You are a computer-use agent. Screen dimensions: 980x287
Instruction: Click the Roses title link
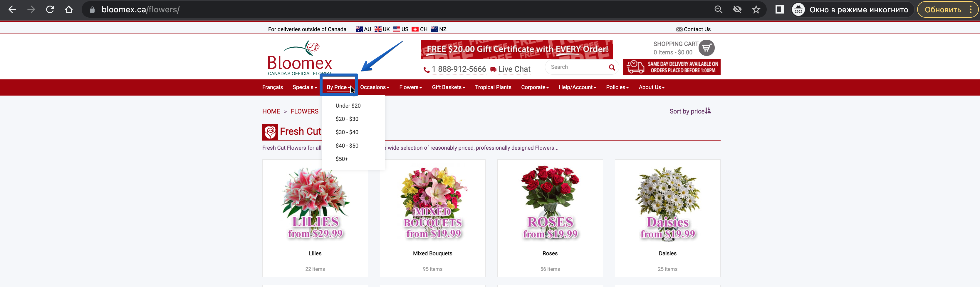(x=550, y=253)
